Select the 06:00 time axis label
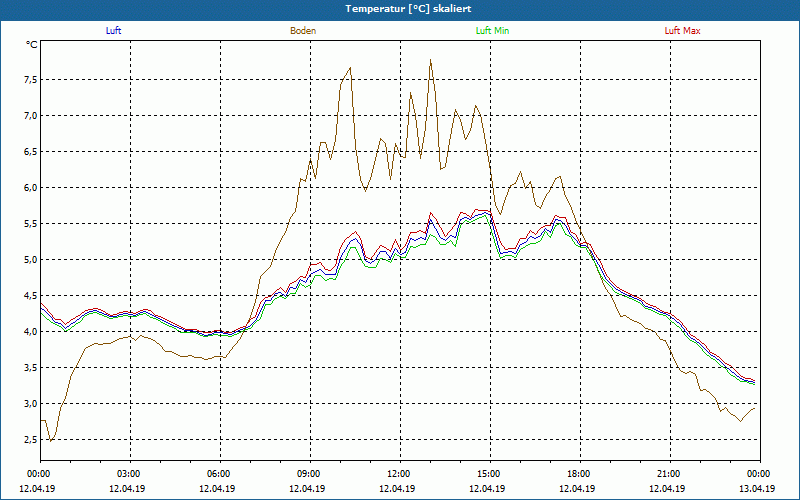The width and height of the screenshot is (800, 500). [x=219, y=473]
